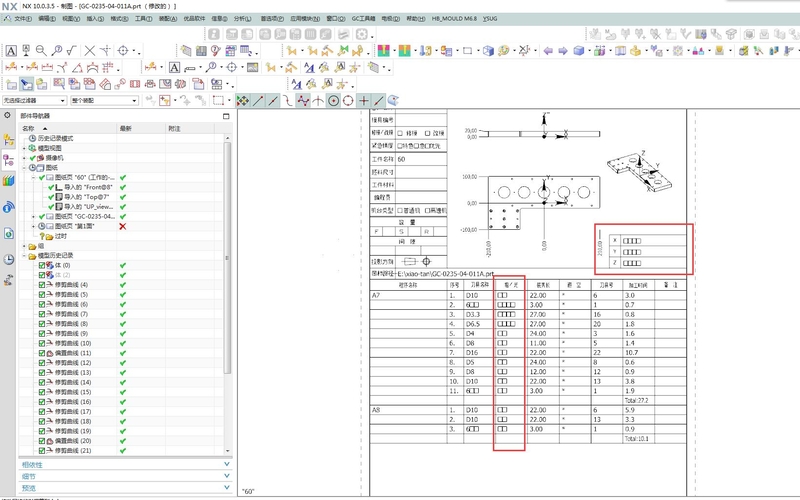Open the GC工具箱 menu
800x500 pixels.
[363, 18]
